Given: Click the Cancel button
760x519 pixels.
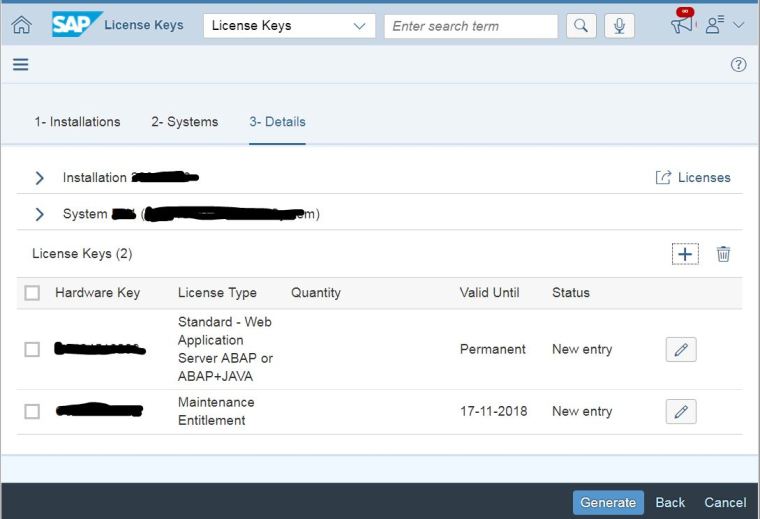Looking at the screenshot, I should click(725, 503).
